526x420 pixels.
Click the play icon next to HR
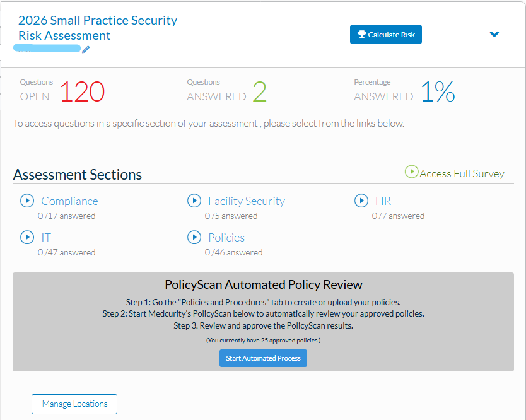pyautogui.click(x=361, y=201)
